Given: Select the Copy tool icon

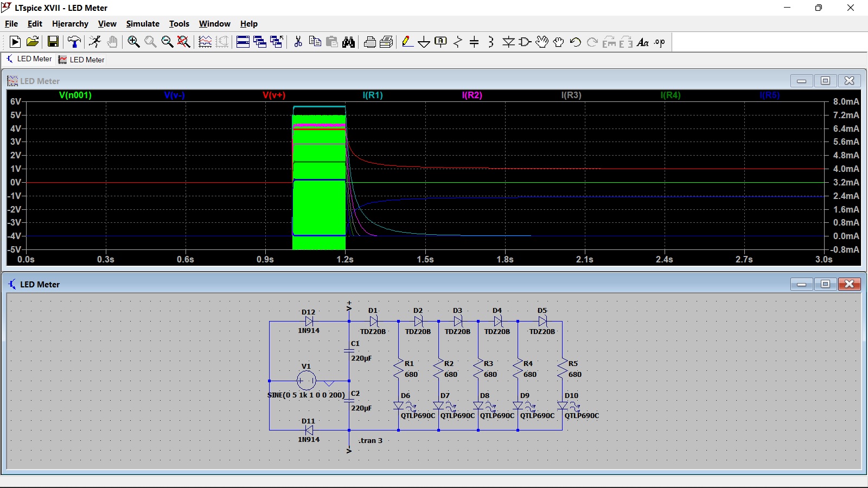Looking at the screenshot, I should 315,42.
